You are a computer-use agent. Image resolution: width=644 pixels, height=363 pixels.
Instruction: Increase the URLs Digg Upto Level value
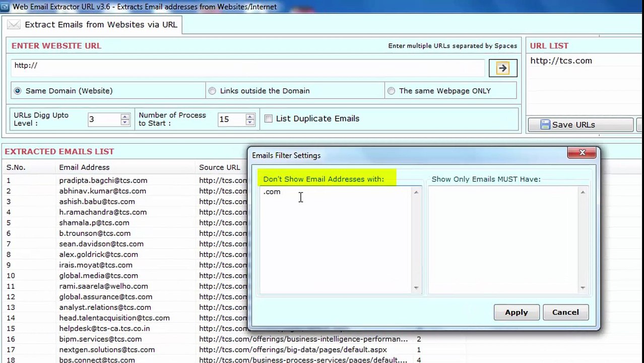pyautogui.click(x=125, y=116)
